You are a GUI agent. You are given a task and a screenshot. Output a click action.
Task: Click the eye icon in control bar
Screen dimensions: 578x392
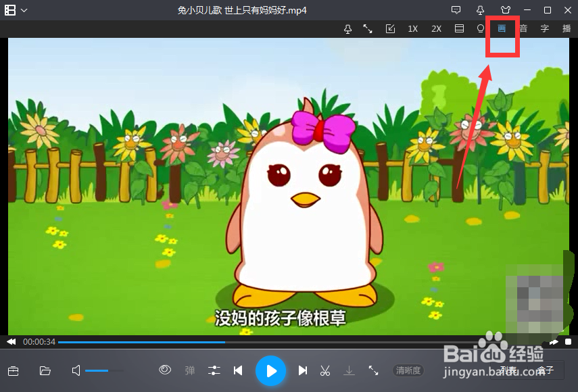(165, 370)
